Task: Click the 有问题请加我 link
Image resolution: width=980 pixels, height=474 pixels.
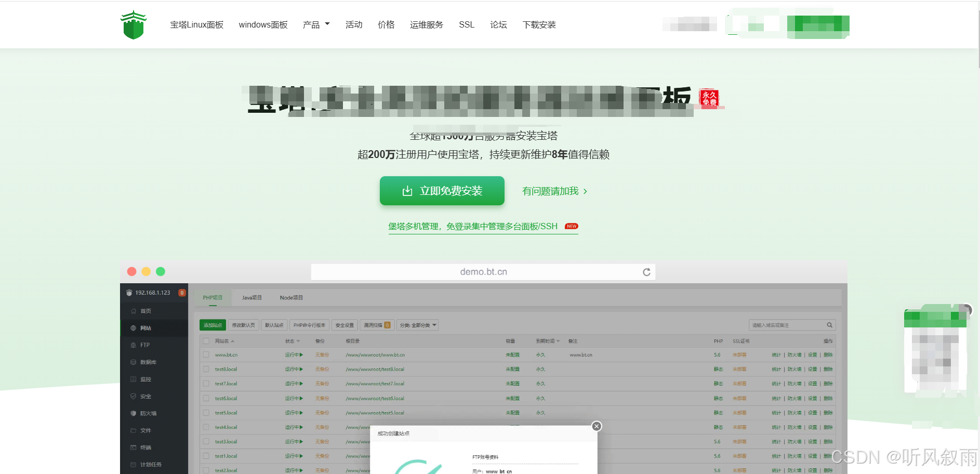Action: click(x=554, y=191)
